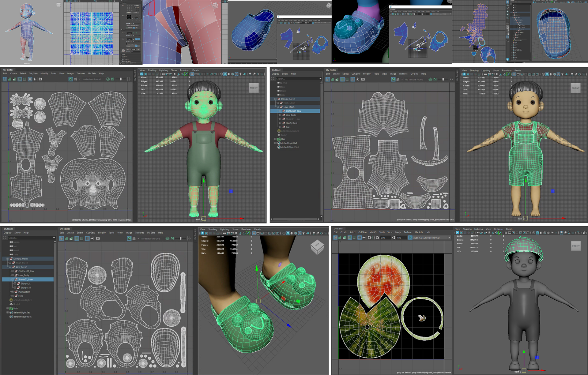Open Modify menu in watermelon UV Editor

pyautogui.click(x=373, y=232)
